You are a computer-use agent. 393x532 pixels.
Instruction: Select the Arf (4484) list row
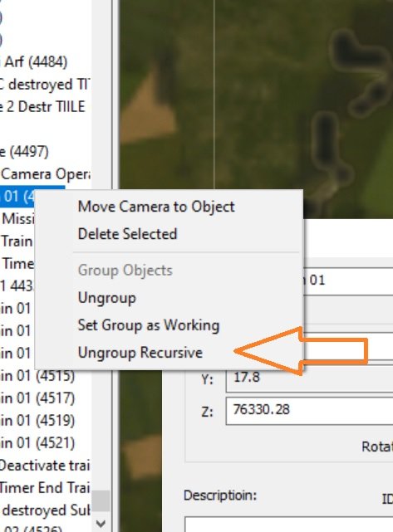point(34,62)
